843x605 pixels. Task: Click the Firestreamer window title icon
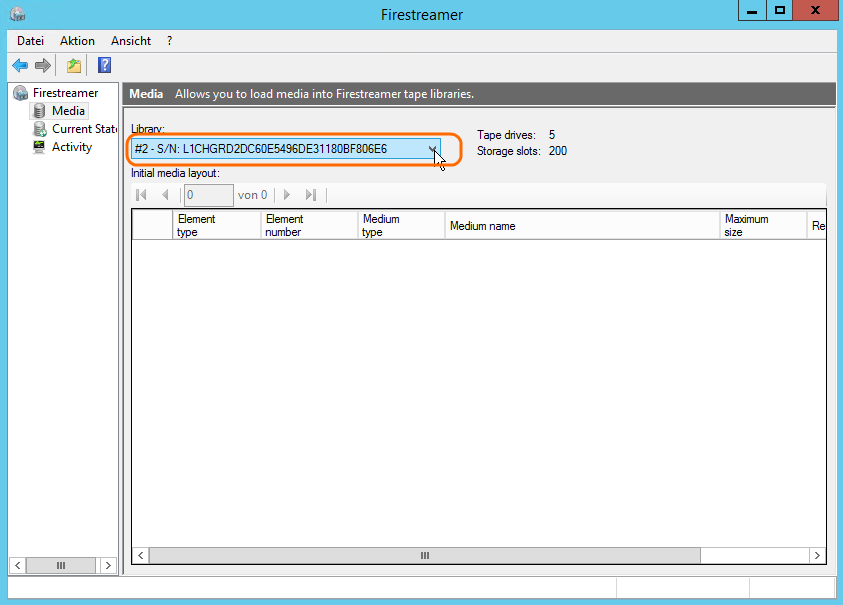(17, 14)
